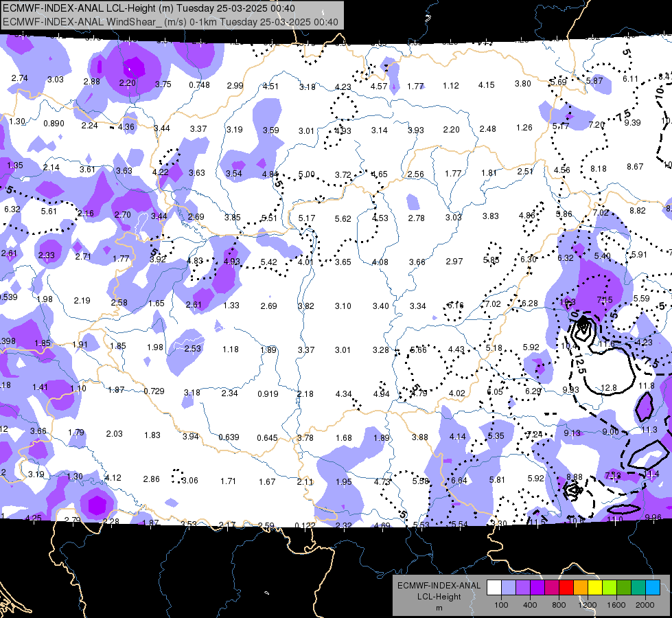Click the map value 6.16

point(456,305)
